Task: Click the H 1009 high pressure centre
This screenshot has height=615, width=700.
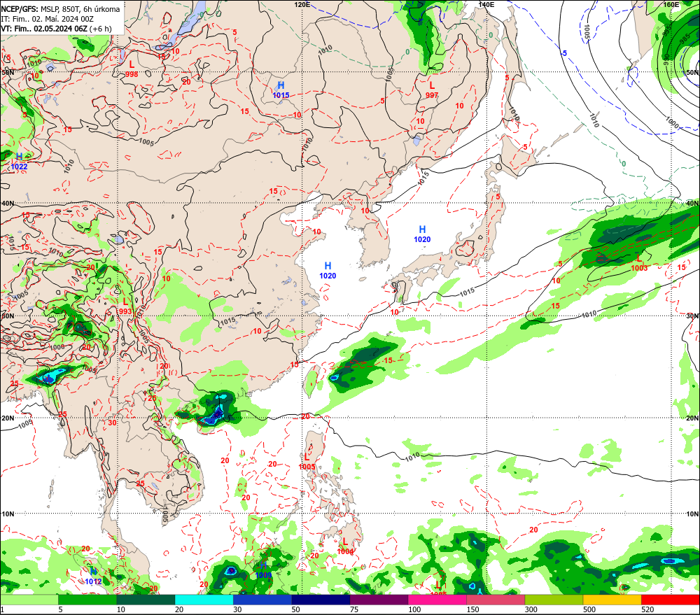Action: (x=263, y=570)
